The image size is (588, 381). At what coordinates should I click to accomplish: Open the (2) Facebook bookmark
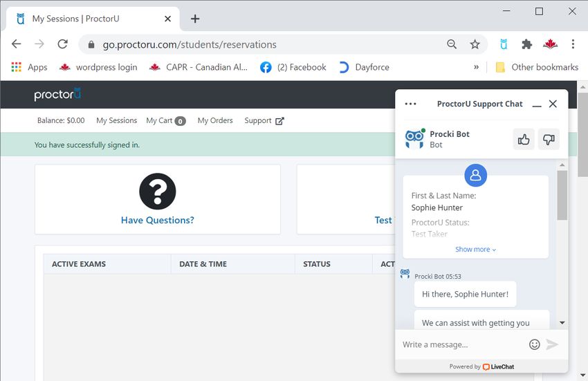pos(293,67)
